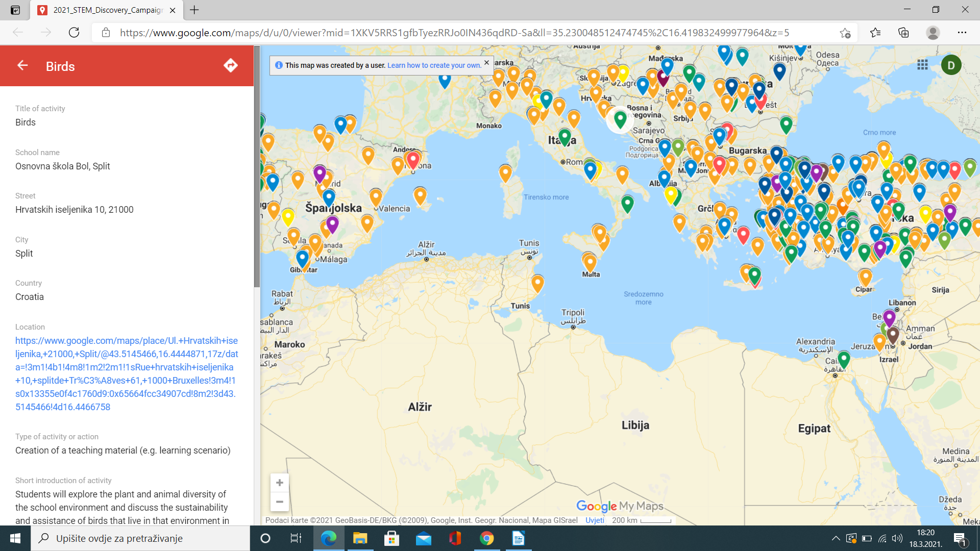
Task: Open the notification center icon
Action: coord(960,539)
